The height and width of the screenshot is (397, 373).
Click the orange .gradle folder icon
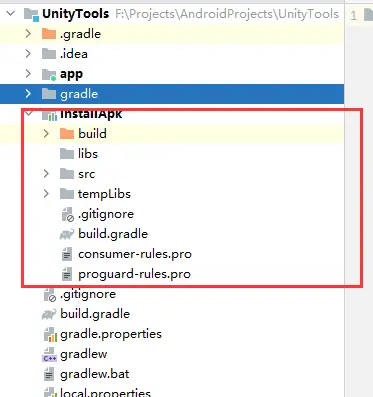coord(49,34)
